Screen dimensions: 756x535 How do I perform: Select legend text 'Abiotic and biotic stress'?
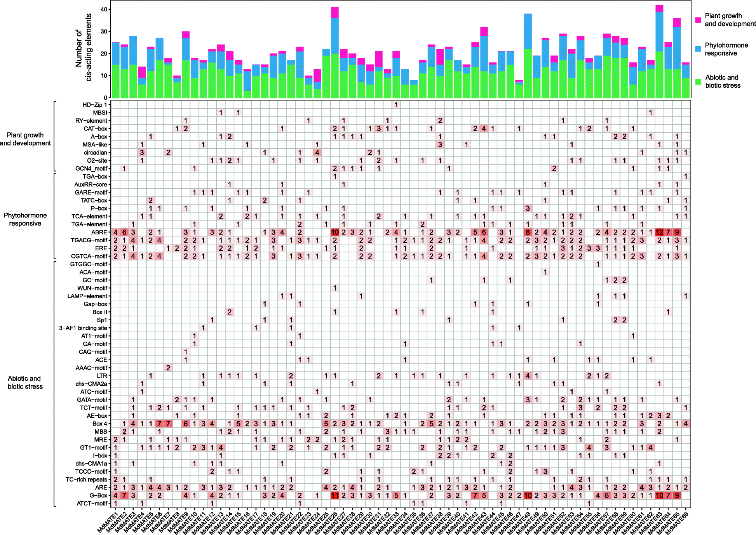(723, 82)
